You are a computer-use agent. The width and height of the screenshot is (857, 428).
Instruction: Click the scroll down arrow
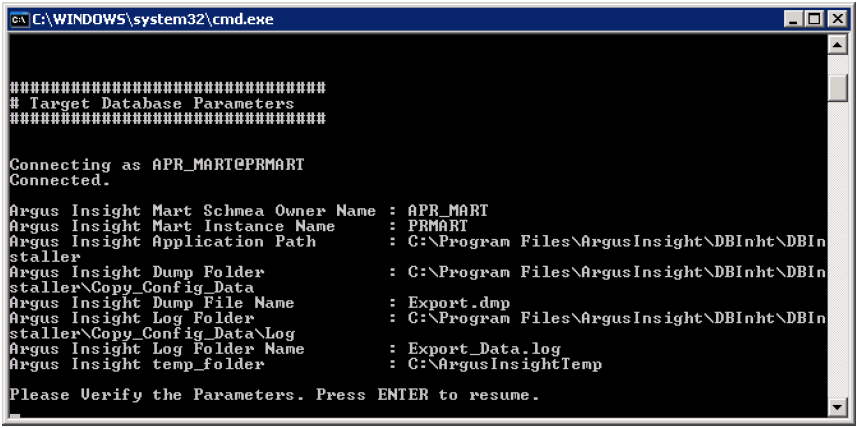tap(837, 407)
